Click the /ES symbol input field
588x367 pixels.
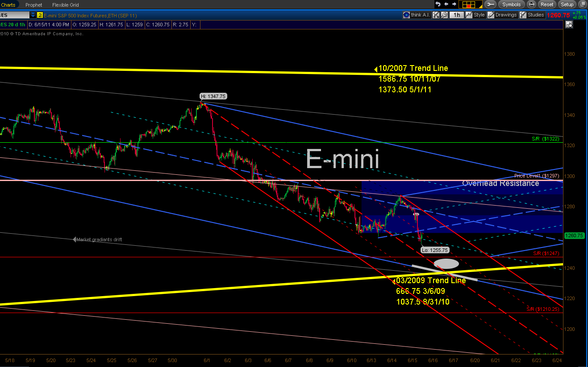click(14, 15)
